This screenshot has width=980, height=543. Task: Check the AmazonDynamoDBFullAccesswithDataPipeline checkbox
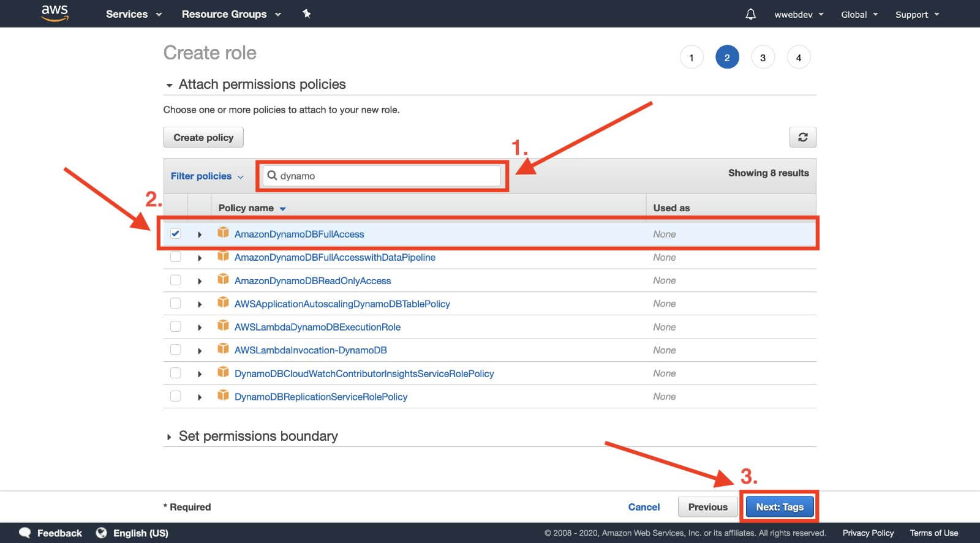click(176, 257)
